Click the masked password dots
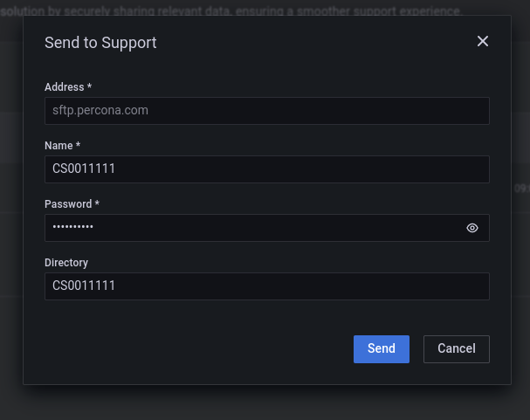The height and width of the screenshot is (420, 530). tap(72, 228)
